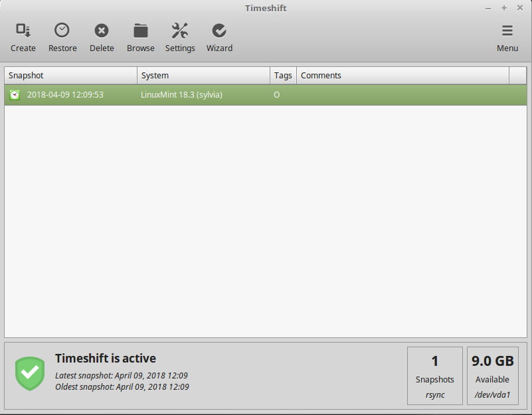532x415 pixels.
Task: Open Timeshift Settings via the wrench icon
Action: (x=179, y=37)
